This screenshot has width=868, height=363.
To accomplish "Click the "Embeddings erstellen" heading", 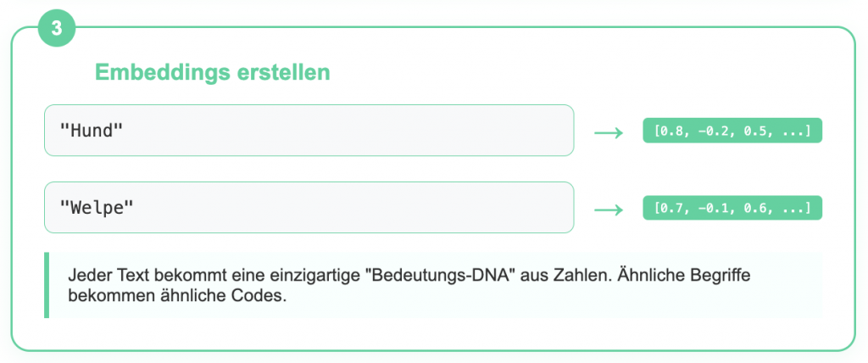I will (212, 73).
